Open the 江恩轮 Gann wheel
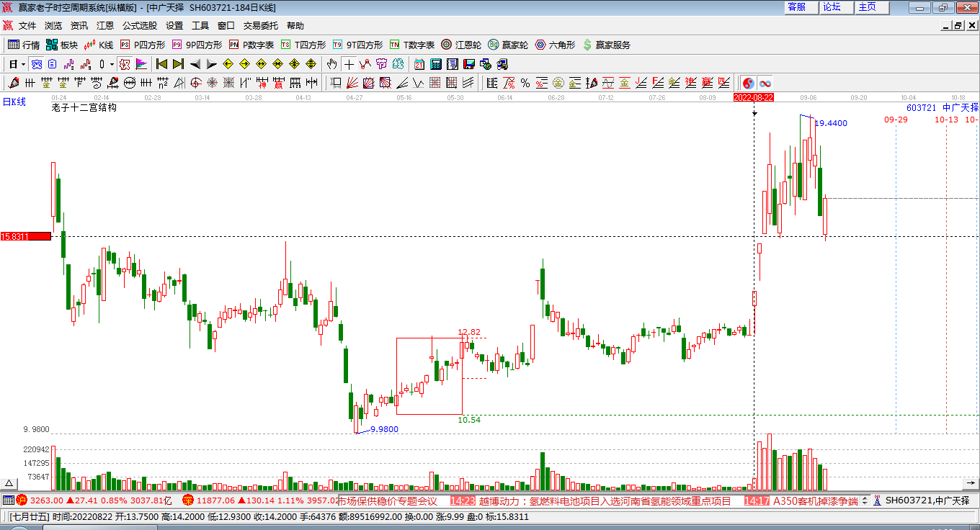 click(x=461, y=45)
